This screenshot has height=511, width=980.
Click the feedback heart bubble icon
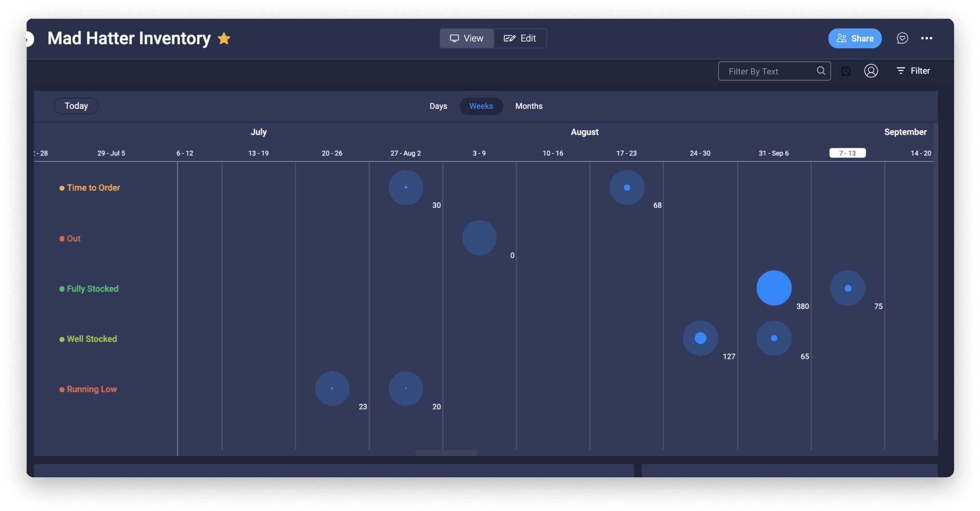902,38
